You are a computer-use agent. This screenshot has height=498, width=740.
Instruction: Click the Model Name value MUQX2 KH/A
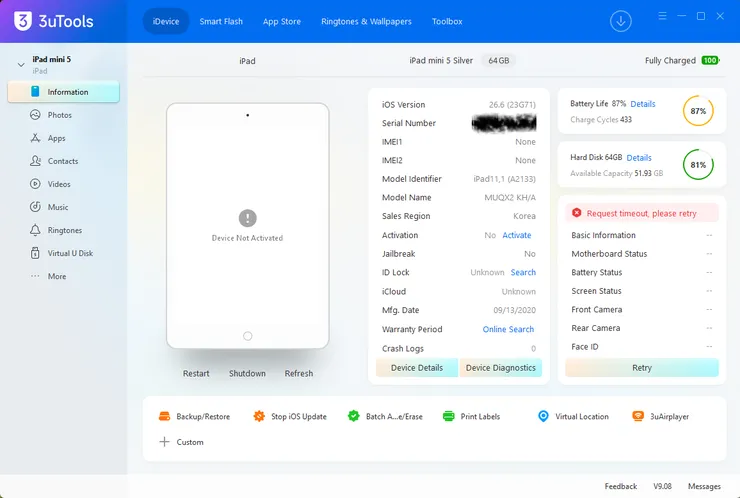click(510, 197)
